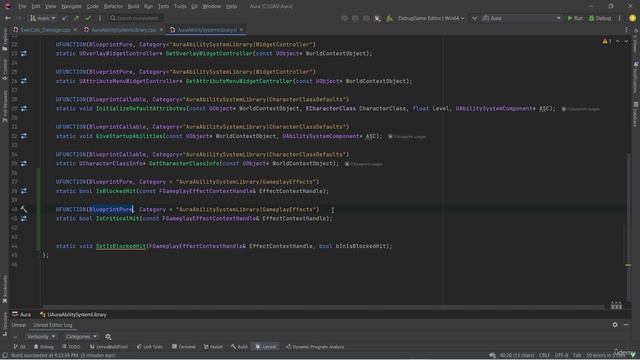Screen dimensions: 640x360
Task: Click header/source switch gutter icon on line 35
Action: click(x=24, y=164)
